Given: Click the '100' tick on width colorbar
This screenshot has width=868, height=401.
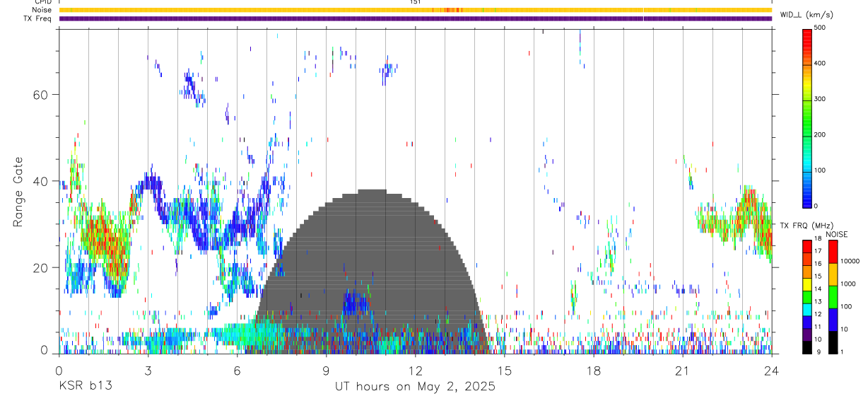Looking at the screenshot, I should (x=821, y=170).
